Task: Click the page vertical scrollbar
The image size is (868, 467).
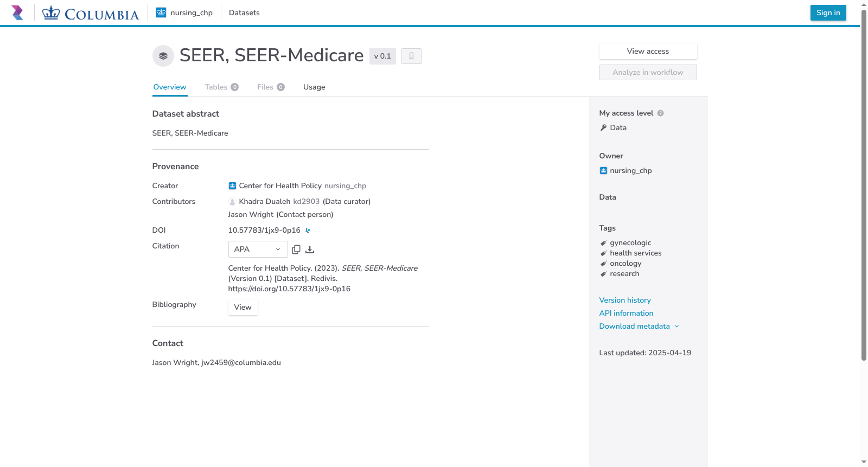Action: tap(864, 184)
